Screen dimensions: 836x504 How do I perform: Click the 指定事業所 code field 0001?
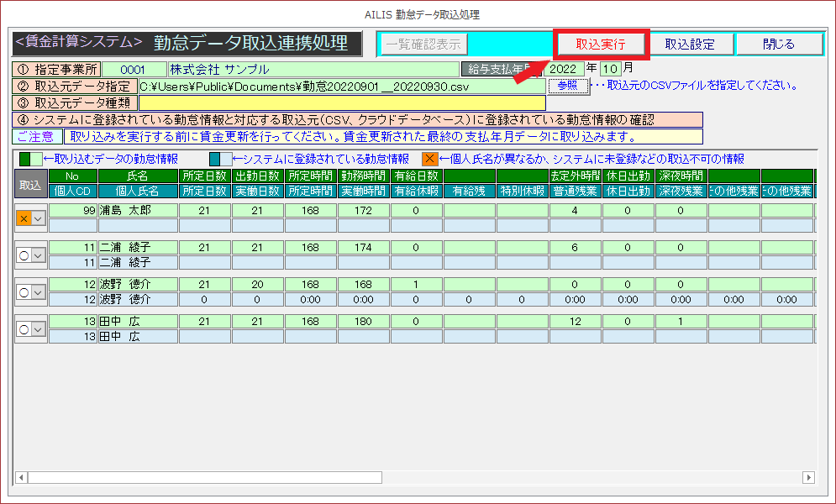tap(134, 69)
